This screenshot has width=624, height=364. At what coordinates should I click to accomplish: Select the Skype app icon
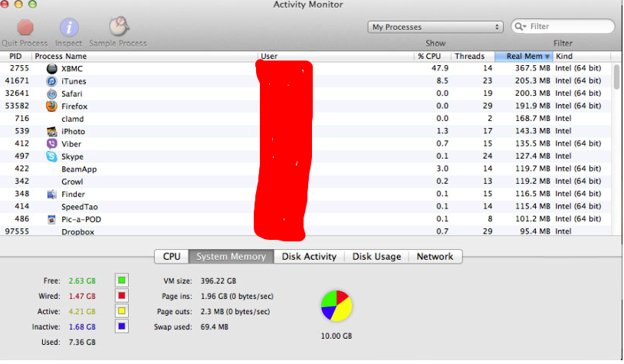51,156
